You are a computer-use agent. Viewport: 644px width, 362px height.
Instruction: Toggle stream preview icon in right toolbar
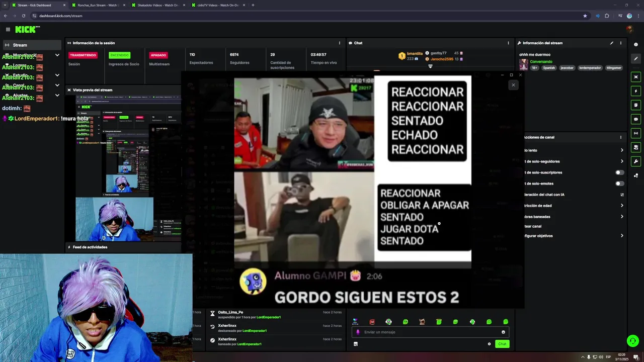[636, 77]
